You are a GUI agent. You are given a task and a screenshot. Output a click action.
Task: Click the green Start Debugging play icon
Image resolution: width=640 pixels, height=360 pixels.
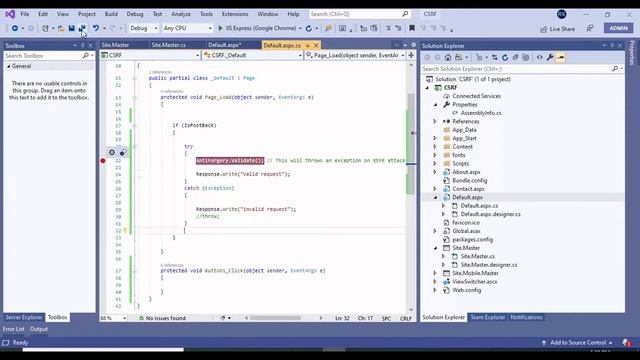(220, 28)
